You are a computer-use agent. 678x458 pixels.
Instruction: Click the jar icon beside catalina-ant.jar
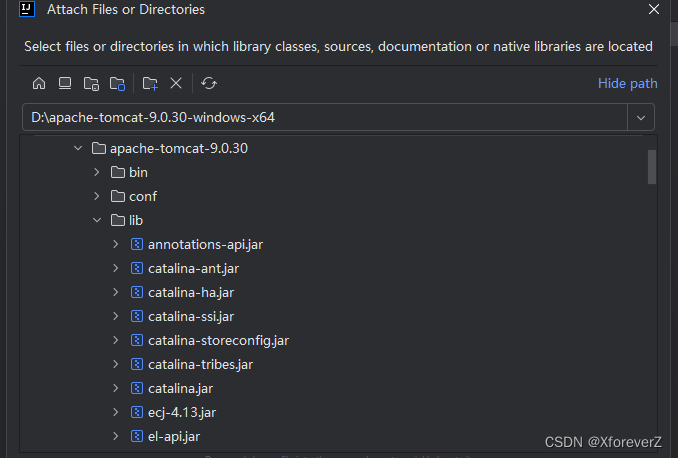pos(137,269)
